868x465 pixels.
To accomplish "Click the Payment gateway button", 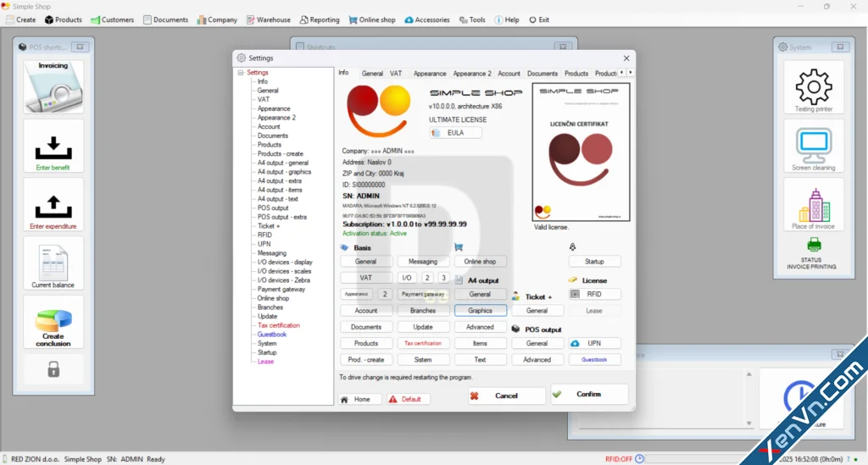I will [x=423, y=294].
